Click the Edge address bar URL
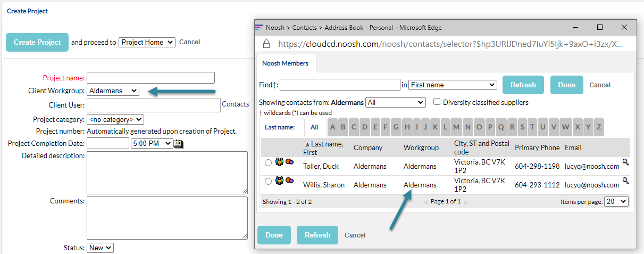The image size is (644, 254). [x=450, y=44]
